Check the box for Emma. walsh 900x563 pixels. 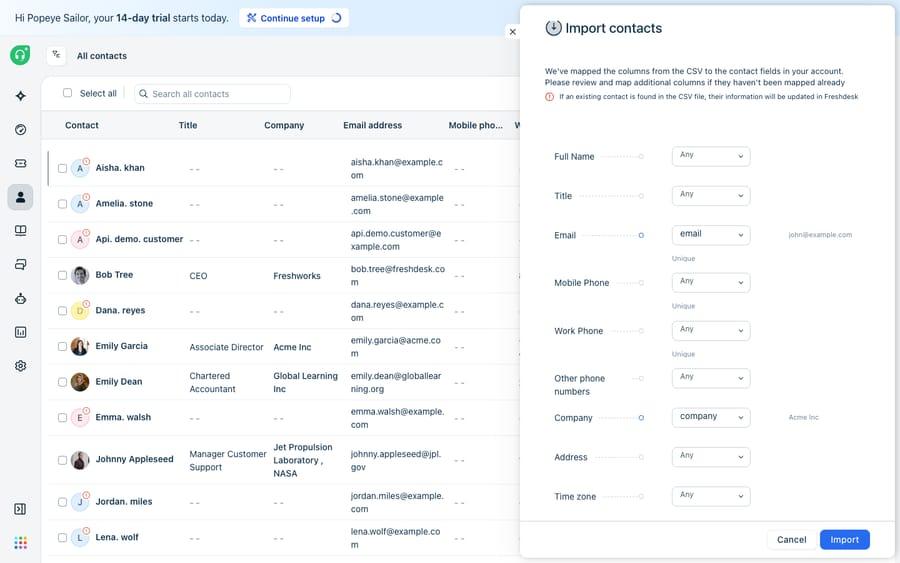point(62,418)
